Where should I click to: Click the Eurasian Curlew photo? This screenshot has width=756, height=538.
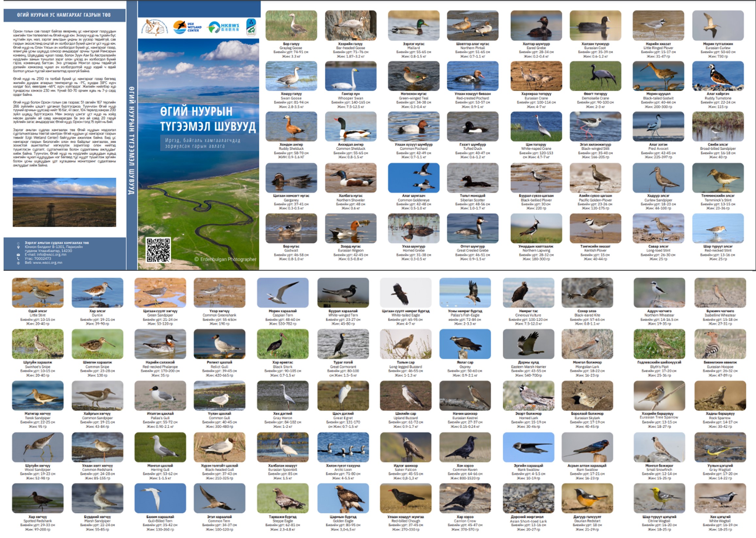click(718, 25)
